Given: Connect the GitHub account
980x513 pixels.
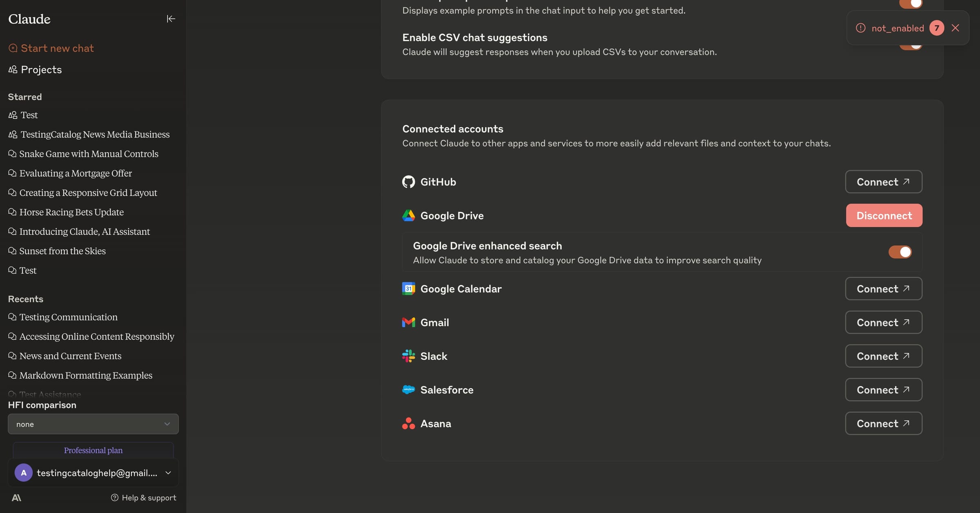Looking at the screenshot, I should [883, 182].
